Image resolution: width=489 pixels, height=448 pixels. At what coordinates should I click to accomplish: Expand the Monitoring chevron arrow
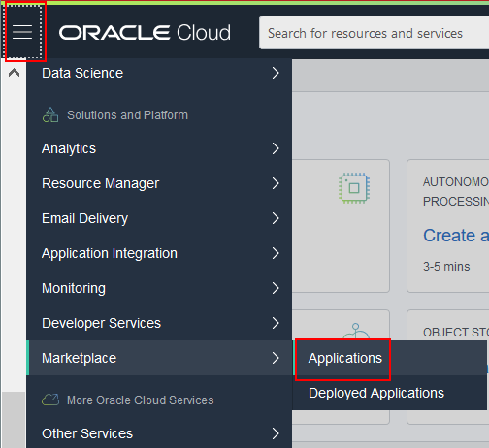pyautogui.click(x=276, y=288)
